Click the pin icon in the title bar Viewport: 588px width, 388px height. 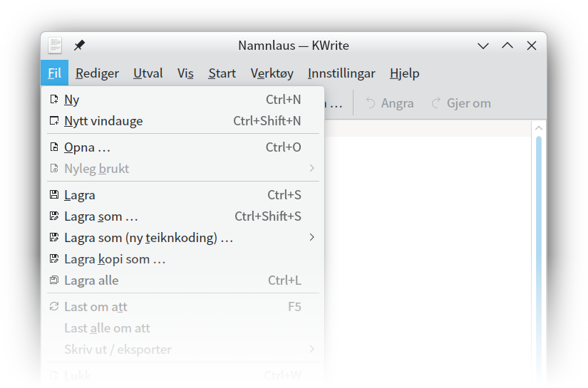(79, 46)
